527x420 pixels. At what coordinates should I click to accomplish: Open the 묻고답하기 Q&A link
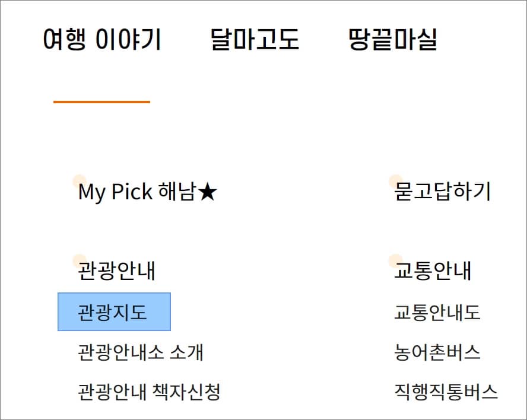(442, 192)
